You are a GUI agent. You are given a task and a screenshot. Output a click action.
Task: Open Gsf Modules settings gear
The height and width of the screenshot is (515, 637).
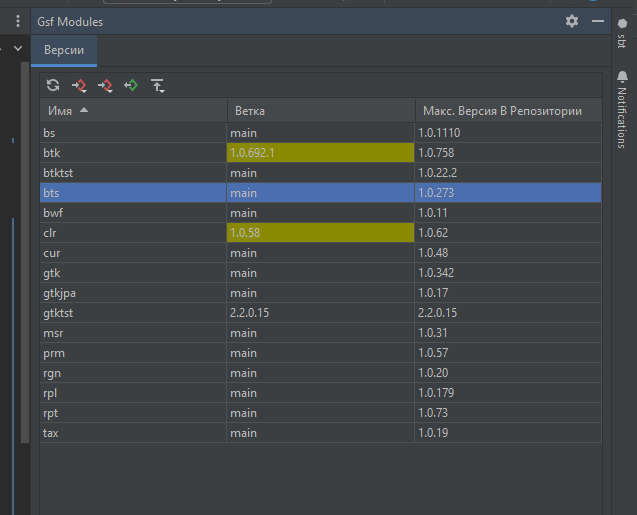click(571, 21)
